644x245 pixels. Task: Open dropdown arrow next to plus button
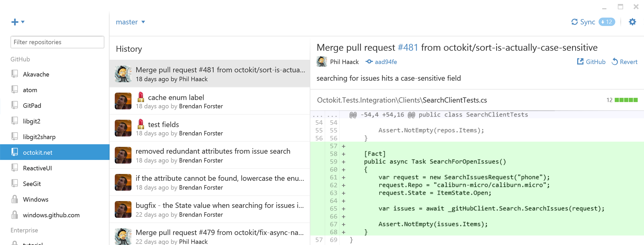pyautogui.click(x=23, y=22)
